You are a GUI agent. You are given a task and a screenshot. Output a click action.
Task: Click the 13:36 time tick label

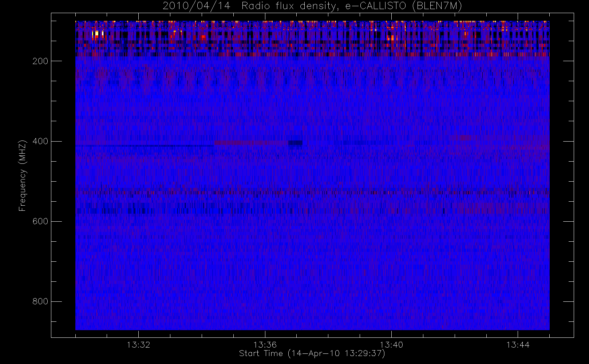(x=265, y=345)
